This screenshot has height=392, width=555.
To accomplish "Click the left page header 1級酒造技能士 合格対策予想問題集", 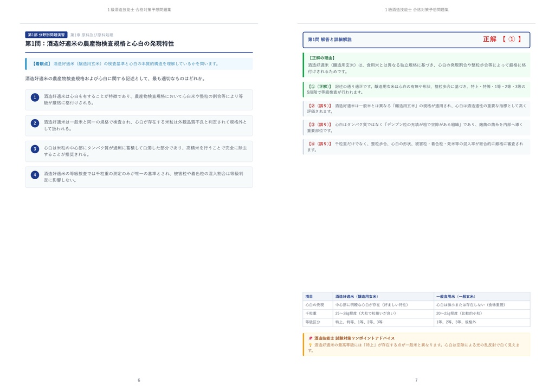I will pyautogui.click(x=139, y=10).
